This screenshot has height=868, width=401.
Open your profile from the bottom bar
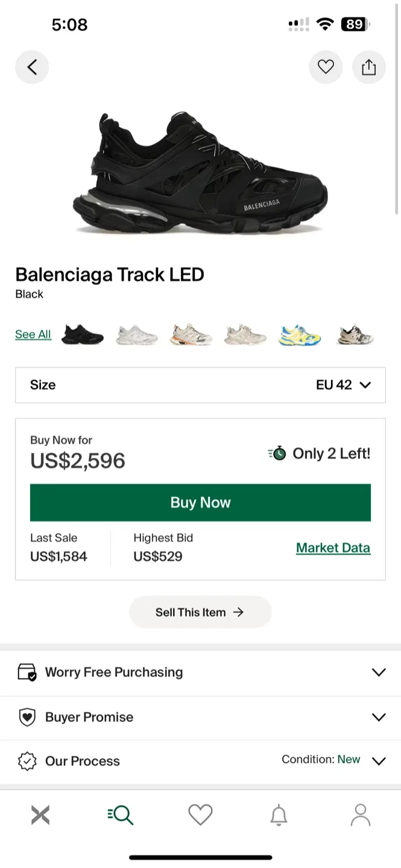click(360, 814)
